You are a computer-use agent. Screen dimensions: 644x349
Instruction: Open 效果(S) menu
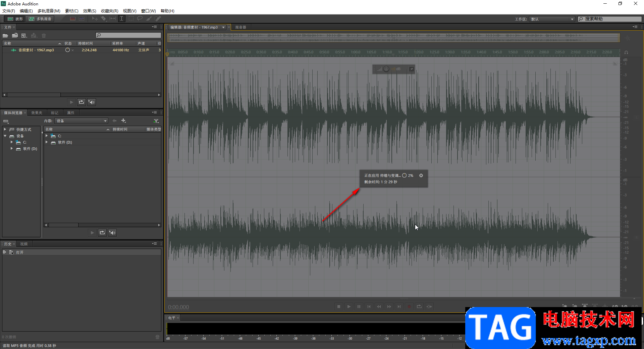90,11
